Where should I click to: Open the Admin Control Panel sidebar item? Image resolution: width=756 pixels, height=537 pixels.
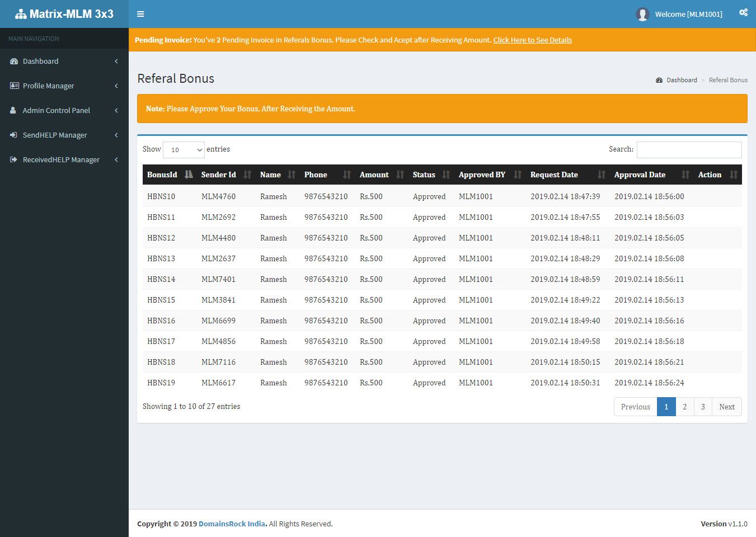[64, 110]
